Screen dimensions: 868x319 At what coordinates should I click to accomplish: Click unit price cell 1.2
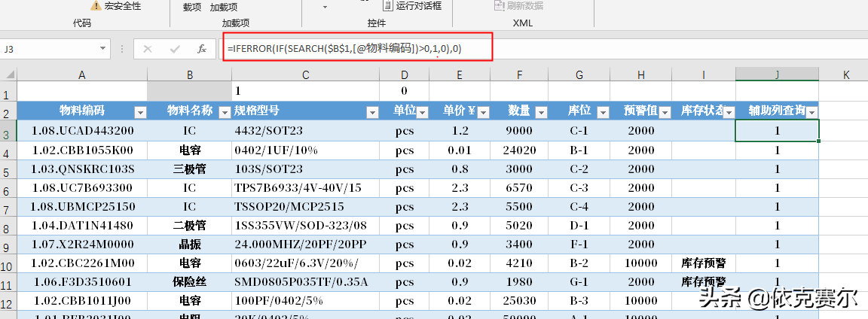pyautogui.click(x=460, y=131)
